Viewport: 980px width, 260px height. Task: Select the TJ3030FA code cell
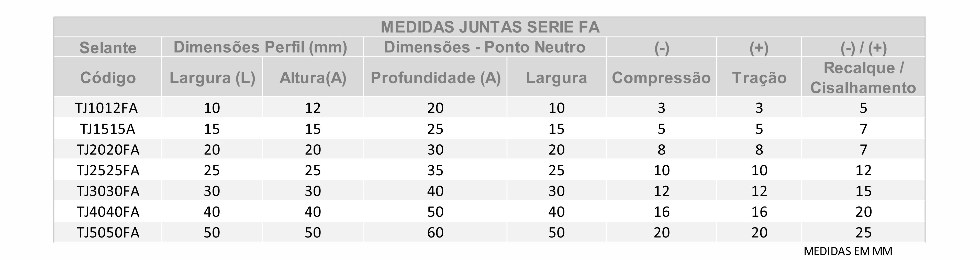coord(108,191)
